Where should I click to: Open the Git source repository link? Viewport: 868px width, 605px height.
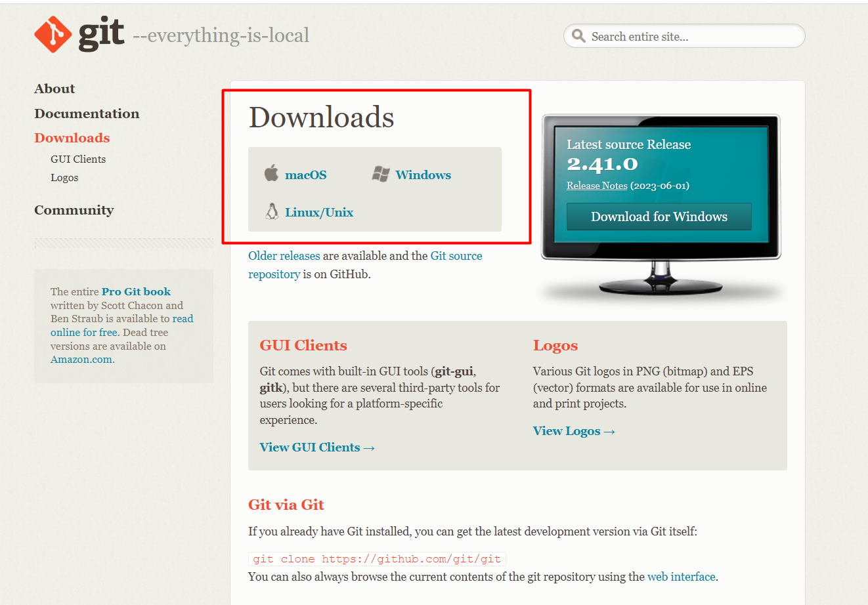coord(365,265)
